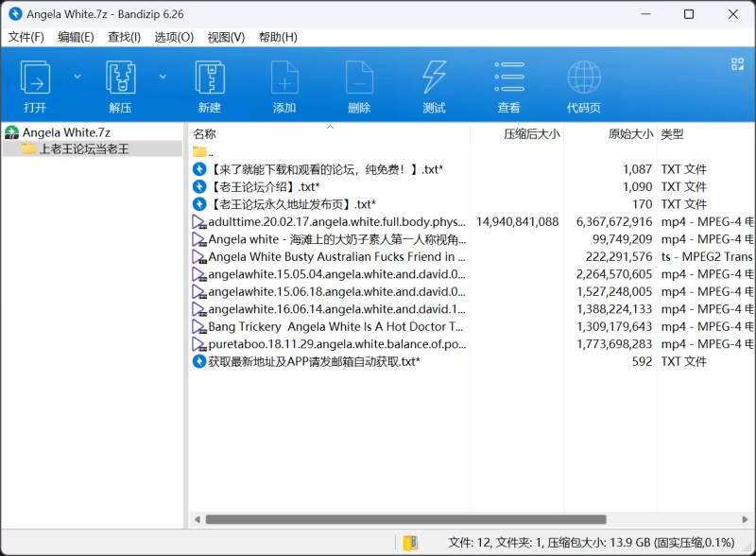Click the file icon of 【老王论坛介绍】.txt
The height and width of the screenshot is (556, 756).
(199, 187)
